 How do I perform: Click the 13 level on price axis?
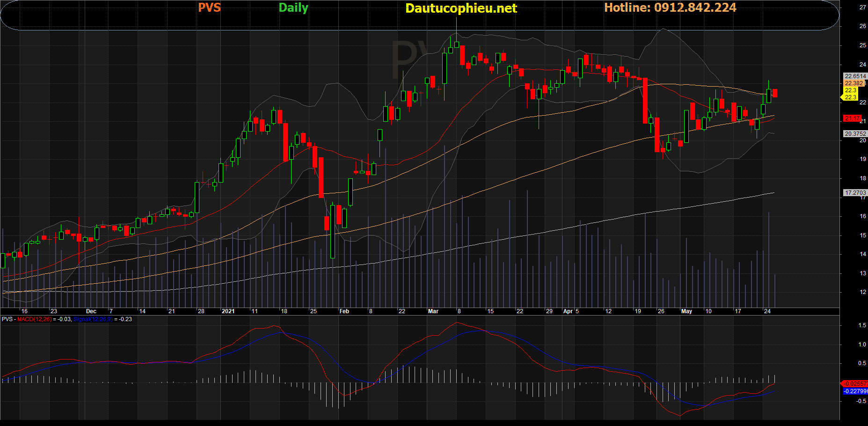(x=863, y=273)
